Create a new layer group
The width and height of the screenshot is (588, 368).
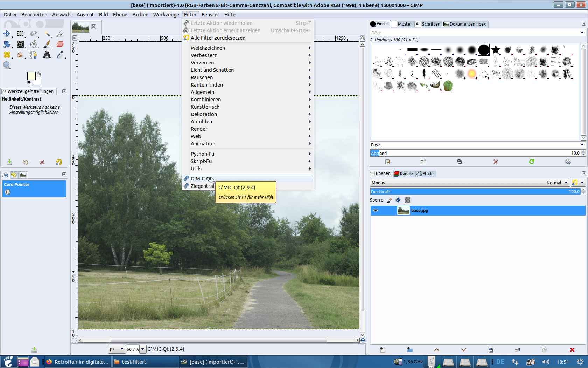410,350
